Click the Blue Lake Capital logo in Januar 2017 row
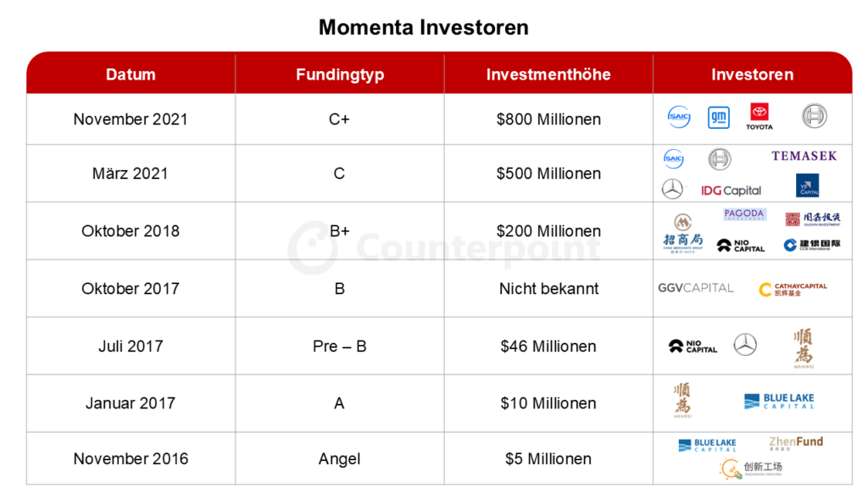This screenshot has width=868, height=488. tap(779, 401)
